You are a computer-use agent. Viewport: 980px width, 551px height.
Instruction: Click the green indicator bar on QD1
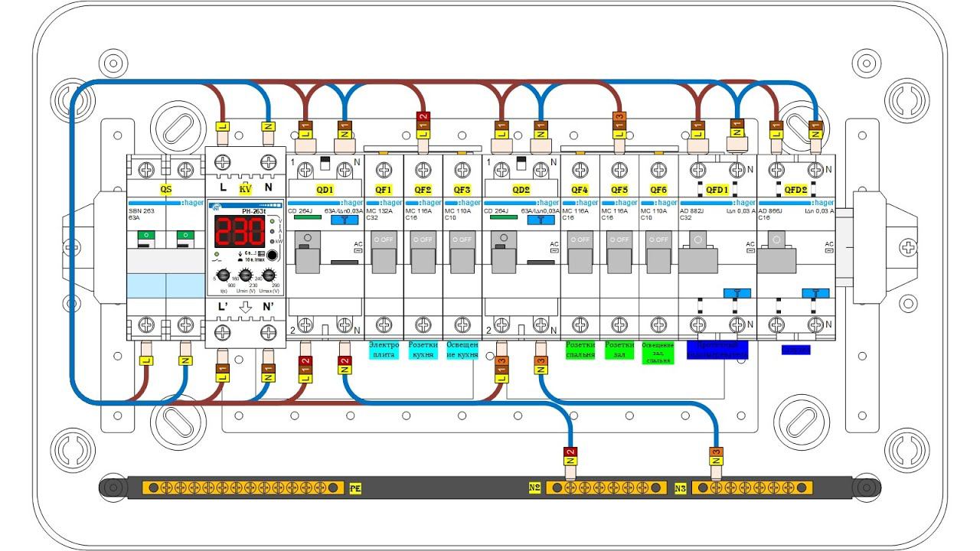(307, 217)
